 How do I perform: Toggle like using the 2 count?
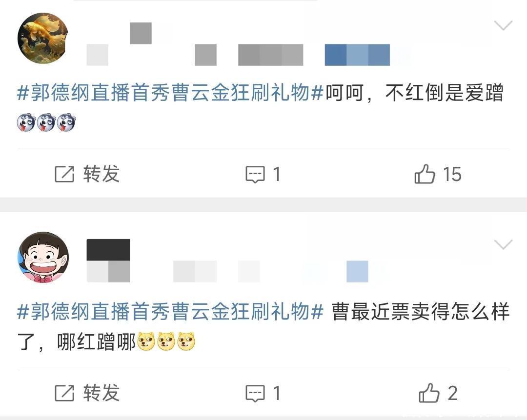point(453,393)
